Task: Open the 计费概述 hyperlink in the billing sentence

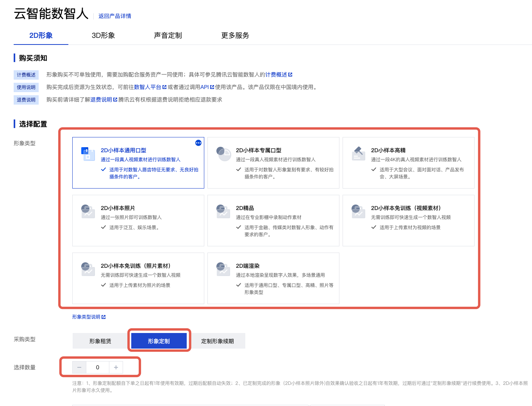Action: [276, 75]
